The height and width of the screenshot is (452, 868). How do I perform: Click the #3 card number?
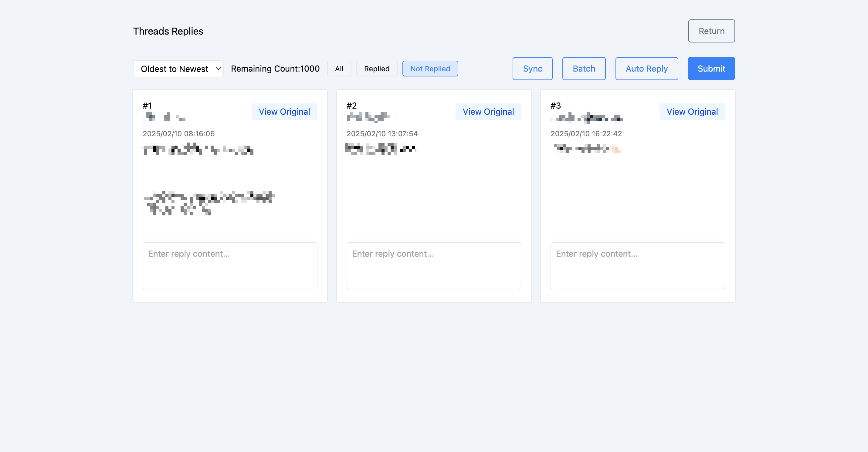tap(556, 106)
